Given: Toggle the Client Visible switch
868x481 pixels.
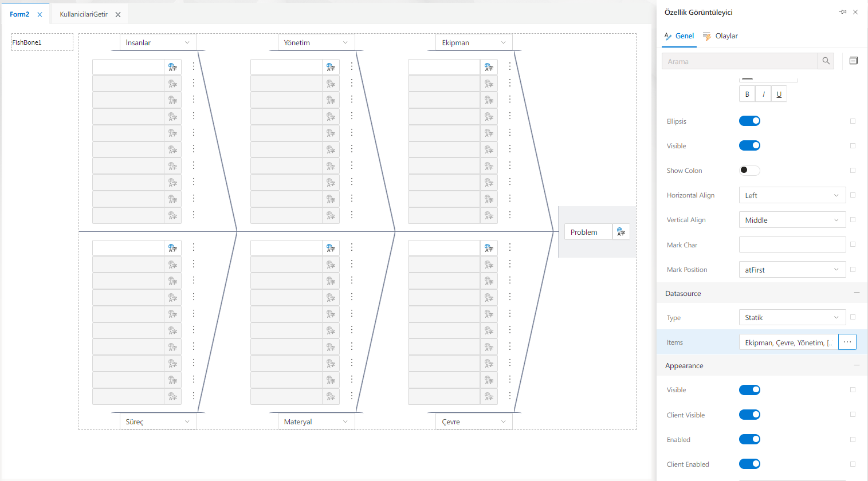Looking at the screenshot, I should click(x=749, y=415).
